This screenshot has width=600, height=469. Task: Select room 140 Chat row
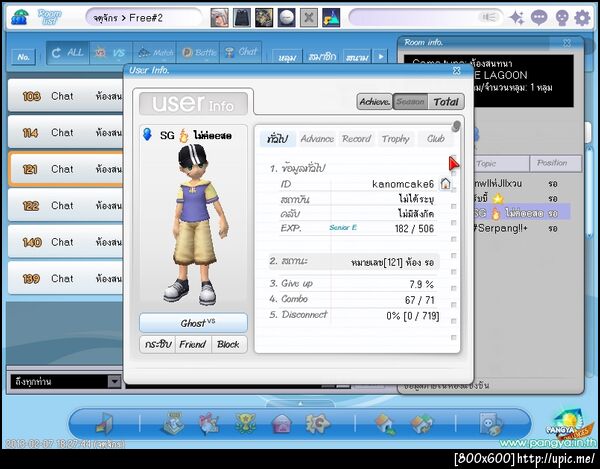pyautogui.click(x=66, y=242)
